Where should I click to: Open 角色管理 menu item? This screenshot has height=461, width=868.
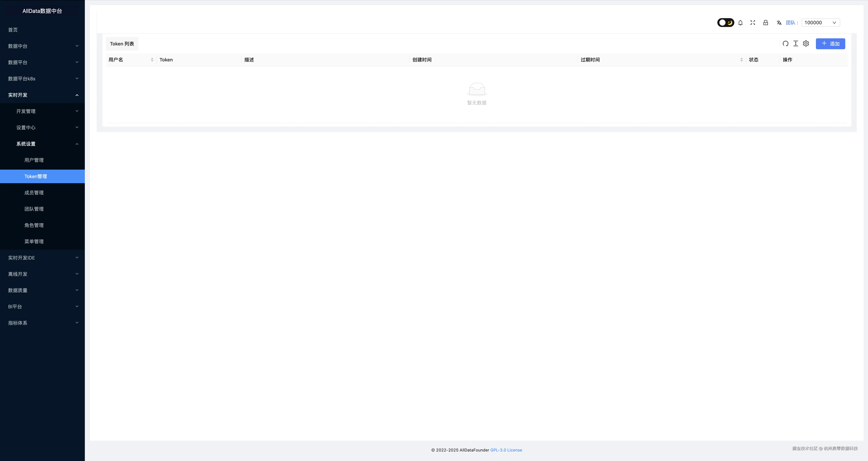(34, 225)
